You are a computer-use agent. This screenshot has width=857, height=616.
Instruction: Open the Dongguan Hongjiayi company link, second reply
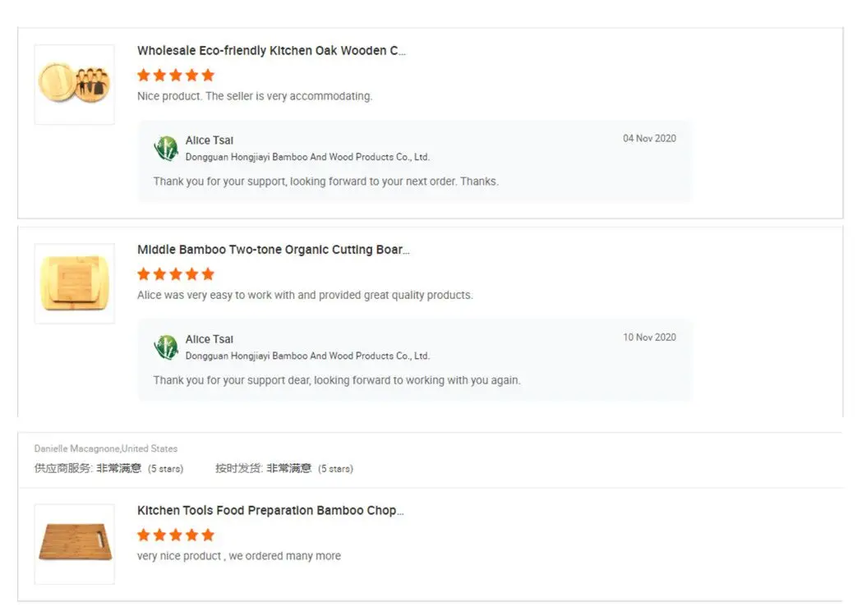307,356
